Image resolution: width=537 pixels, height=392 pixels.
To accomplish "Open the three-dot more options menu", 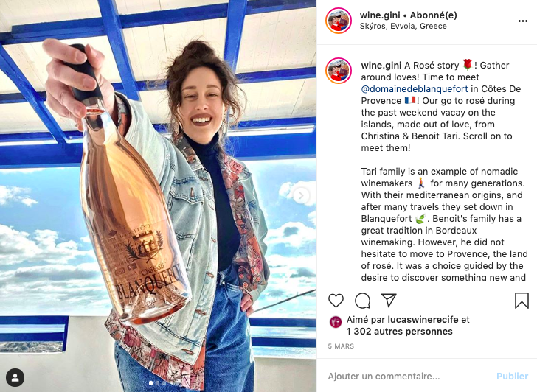I will [x=522, y=21].
